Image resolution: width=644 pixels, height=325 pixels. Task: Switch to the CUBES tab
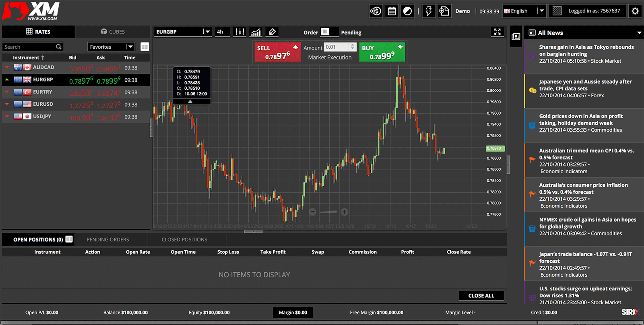pyautogui.click(x=112, y=32)
